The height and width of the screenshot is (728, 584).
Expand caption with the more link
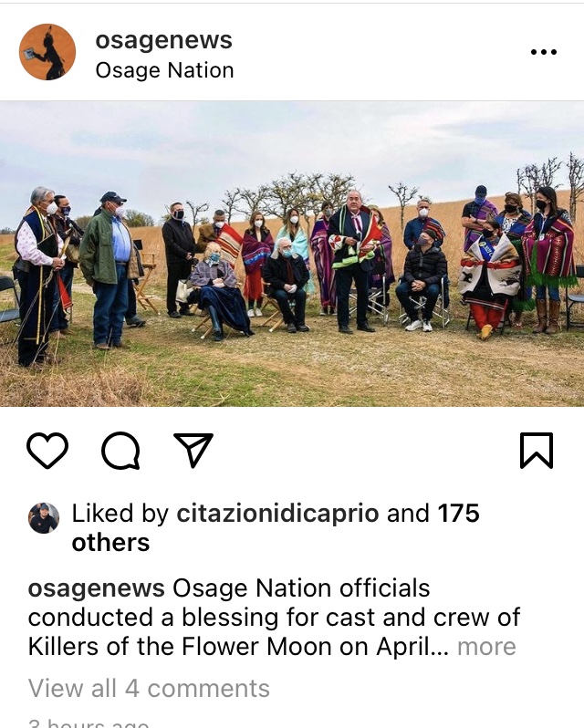pos(486,646)
